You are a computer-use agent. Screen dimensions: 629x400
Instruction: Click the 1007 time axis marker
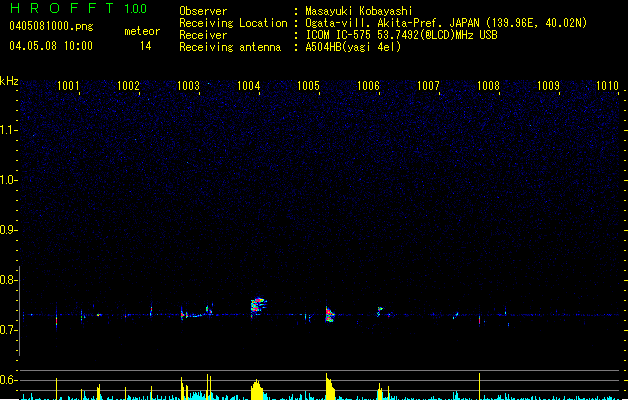pos(428,85)
